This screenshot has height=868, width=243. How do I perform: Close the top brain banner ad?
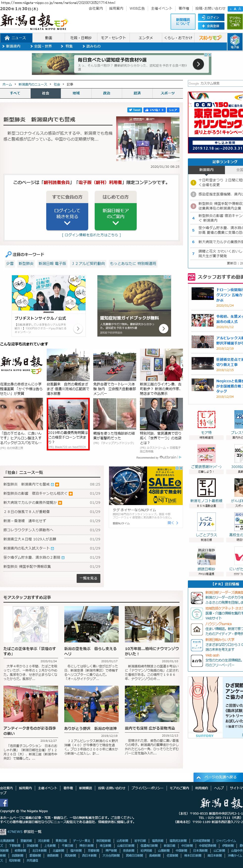point(209,55)
